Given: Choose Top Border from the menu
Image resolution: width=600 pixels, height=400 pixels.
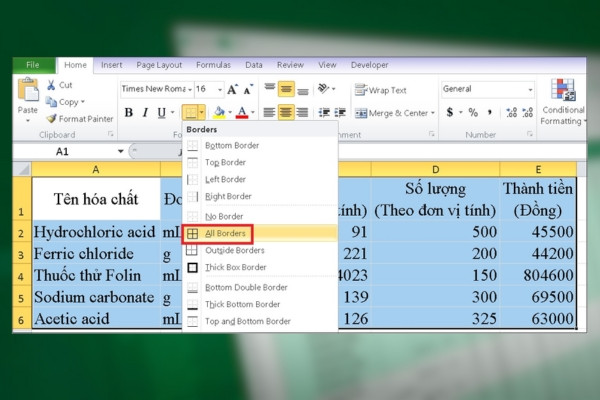Looking at the screenshot, I should tap(260, 162).
